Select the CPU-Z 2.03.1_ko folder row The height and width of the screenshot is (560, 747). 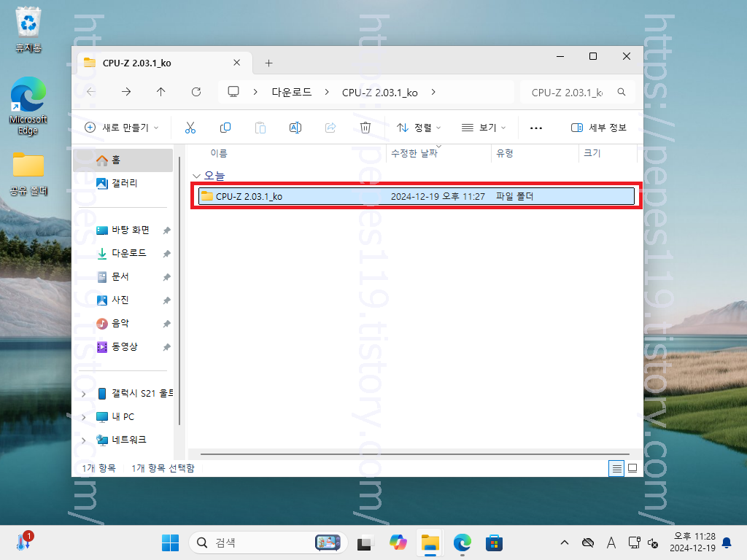[x=417, y=196]
